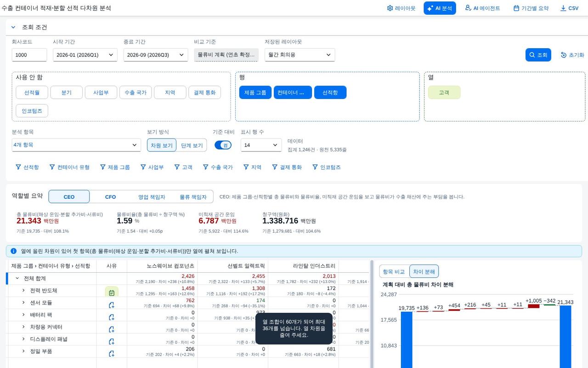Screen dimensions: 588x368
Task: Open the 수출 국가 filter
Action: click(218, 167)
